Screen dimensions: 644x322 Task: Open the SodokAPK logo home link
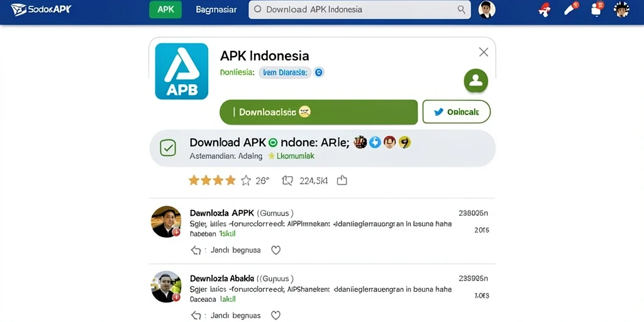[41, 9]
